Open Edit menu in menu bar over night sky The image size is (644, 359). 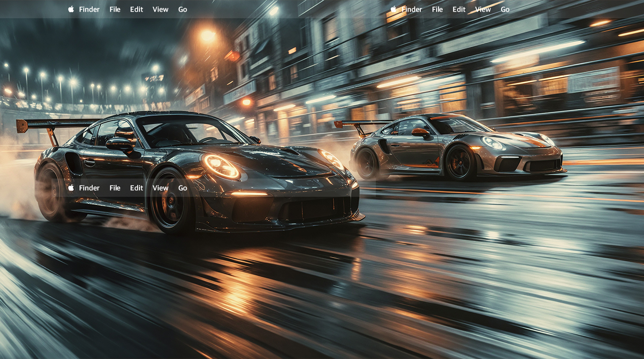(x=137, y=9)
